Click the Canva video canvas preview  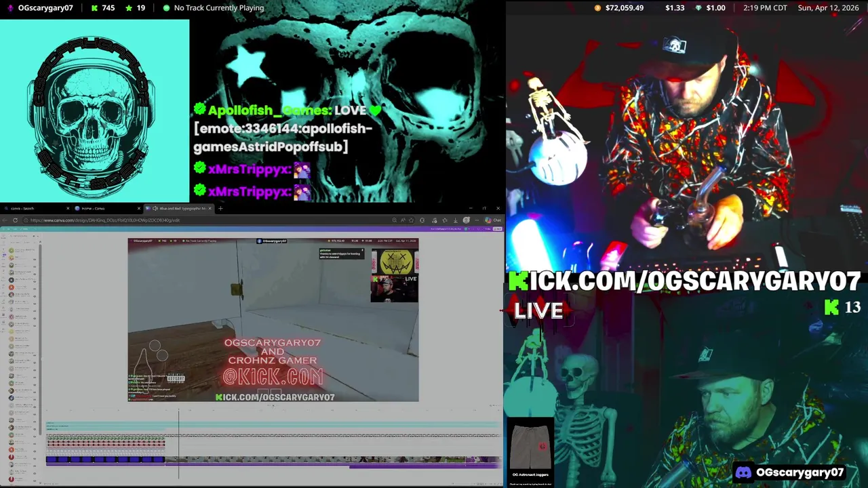pos(273,320)
